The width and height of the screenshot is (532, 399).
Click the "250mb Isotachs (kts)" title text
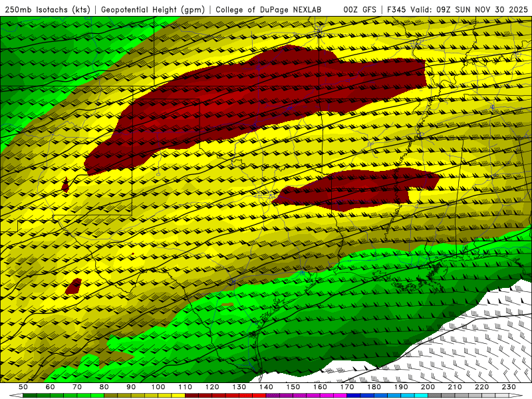click(47, 10)
